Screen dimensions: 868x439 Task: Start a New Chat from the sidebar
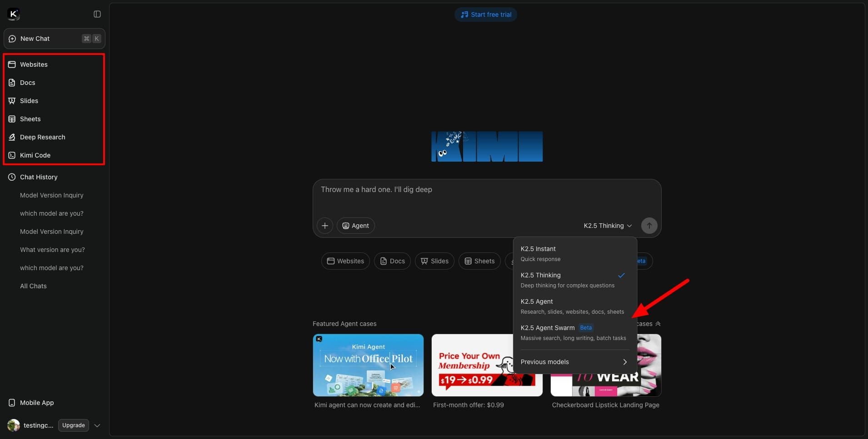click(x=55, y=39)
